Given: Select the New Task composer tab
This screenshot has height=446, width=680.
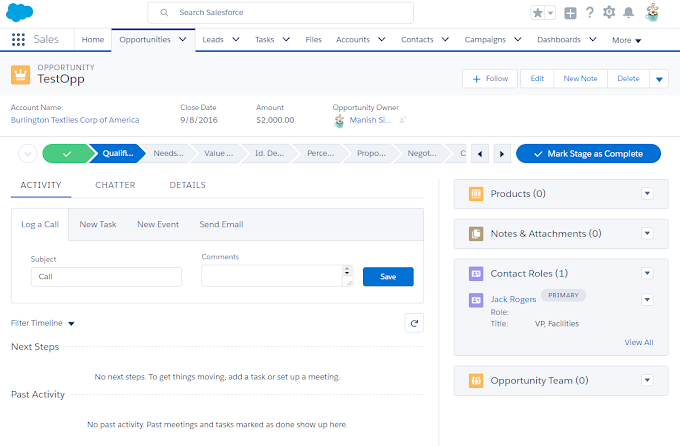Looking at the screenshot, I should pos(98,224).
